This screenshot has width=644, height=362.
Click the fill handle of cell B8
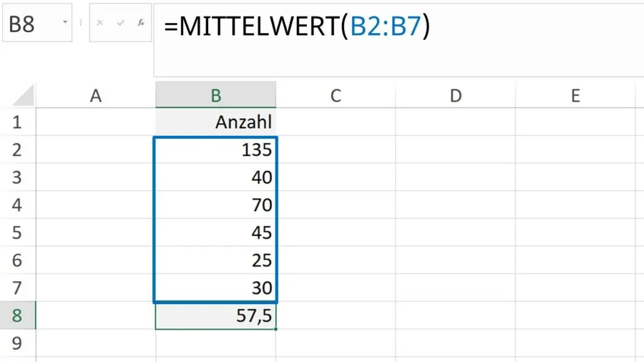pyautogui.click(x=275, y=329)
